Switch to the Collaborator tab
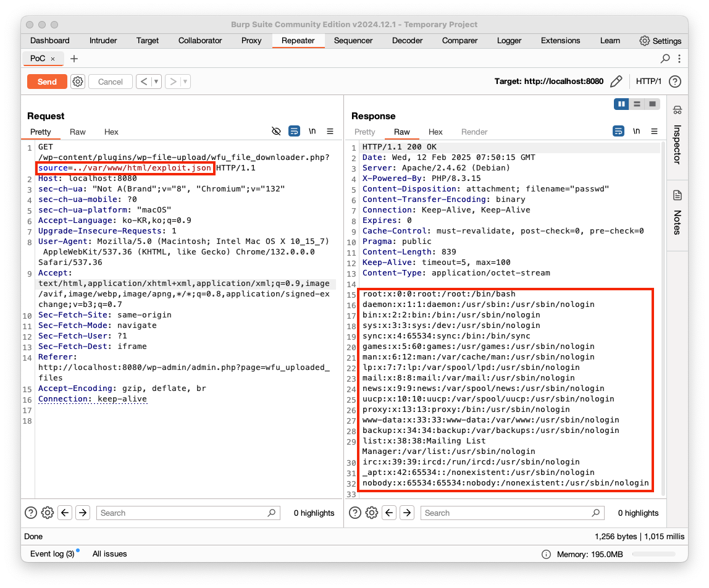 200,40
